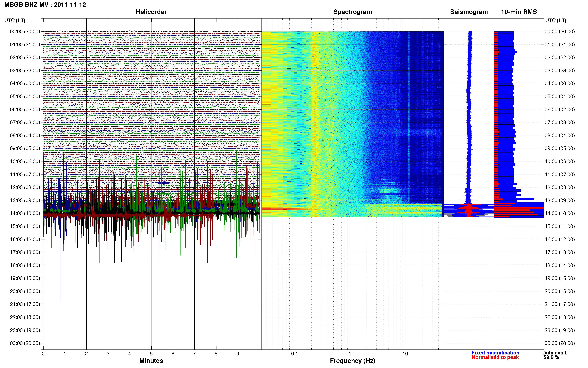The image size is (588, 368).
Task: Click the left '01:00 (21:00)' time label
Action: 25,45
